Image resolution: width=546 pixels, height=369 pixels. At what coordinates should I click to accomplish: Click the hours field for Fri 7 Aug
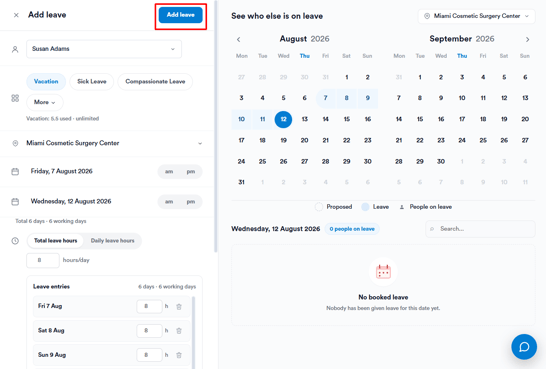pyautogui.click(x=149, y=306)
